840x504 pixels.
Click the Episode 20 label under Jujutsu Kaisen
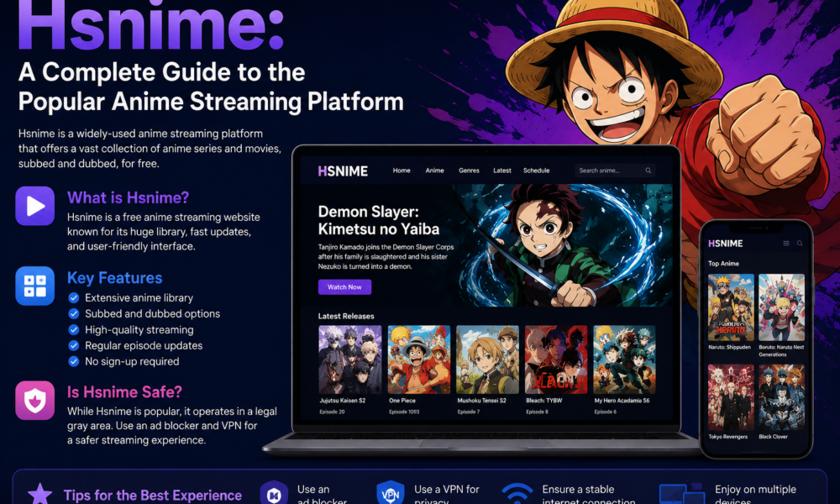(x=332, y=412)
